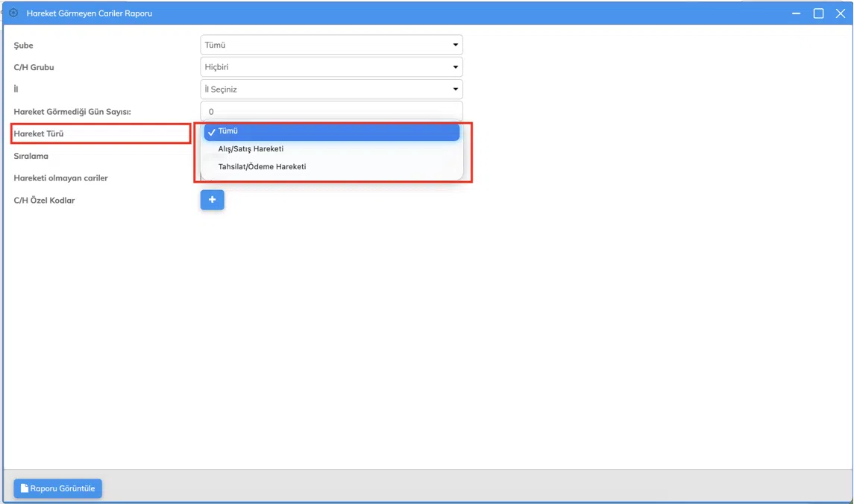Click the Hareketi olmayan cariler label
854x504 pixels.
coord(61,178)
